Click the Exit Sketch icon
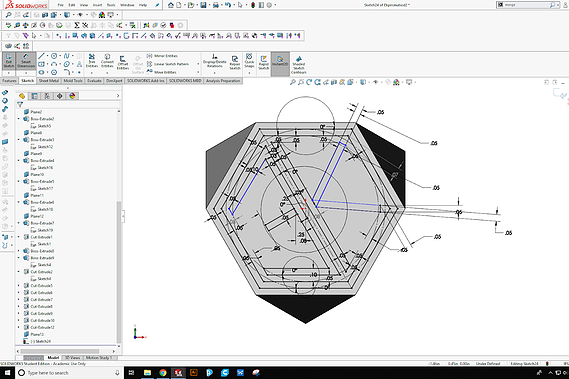 coord(9,61)
